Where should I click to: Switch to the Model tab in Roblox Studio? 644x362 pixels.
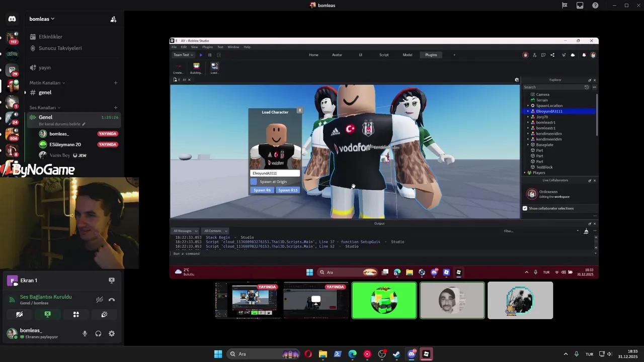(x=408, y=55)
